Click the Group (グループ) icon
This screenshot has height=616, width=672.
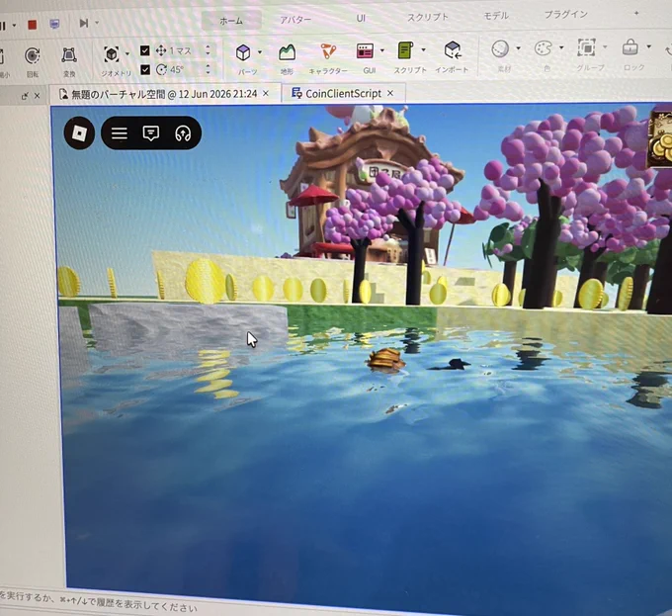pyautogui.click(x=587, y=47)
